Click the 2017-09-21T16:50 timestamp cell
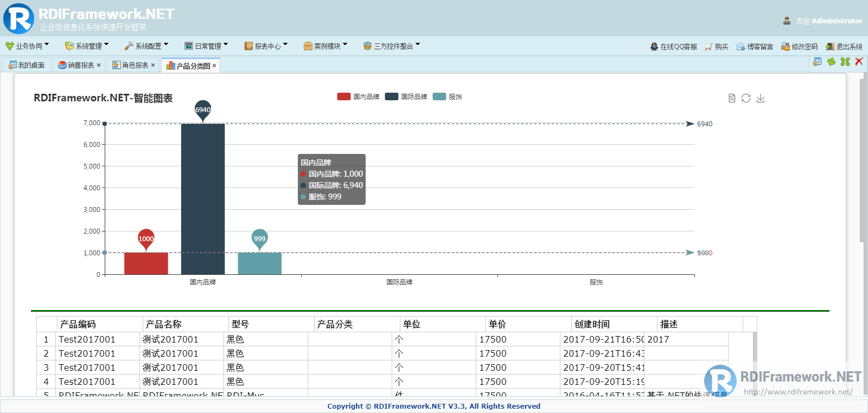The width and height of the screenshot is (868, 413). point(602,339)
